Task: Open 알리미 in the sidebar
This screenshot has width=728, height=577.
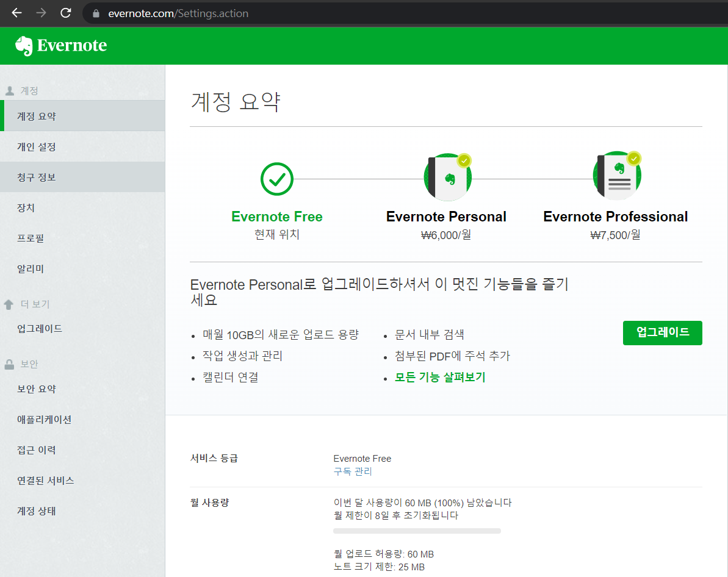Action: click(82, 269)
